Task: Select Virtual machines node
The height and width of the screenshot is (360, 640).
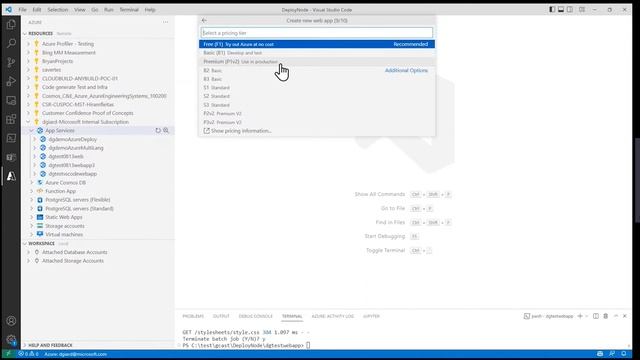Action: point(64,235)
